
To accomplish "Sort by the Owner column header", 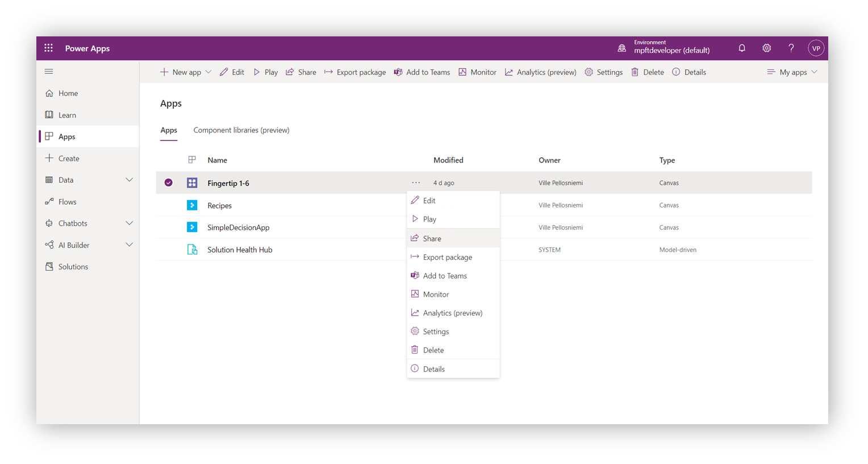I will pyautogui.click(x=549, y=160).
